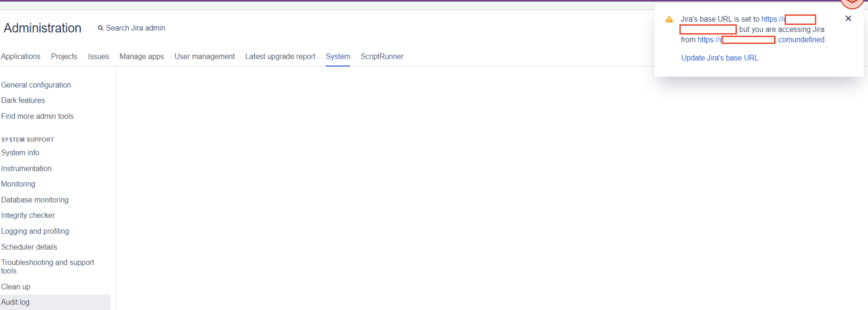Open the Manage apps tab
868x310 pixels.
142,56
